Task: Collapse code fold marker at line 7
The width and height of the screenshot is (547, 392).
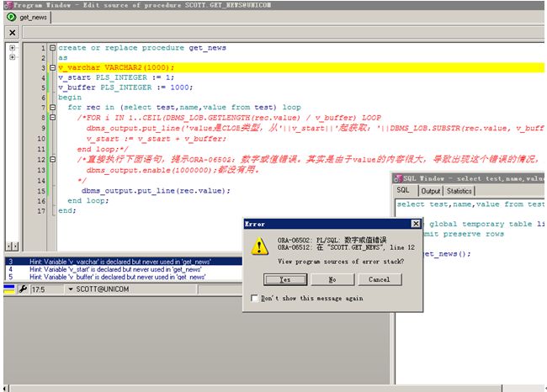Action: [52, 107]
